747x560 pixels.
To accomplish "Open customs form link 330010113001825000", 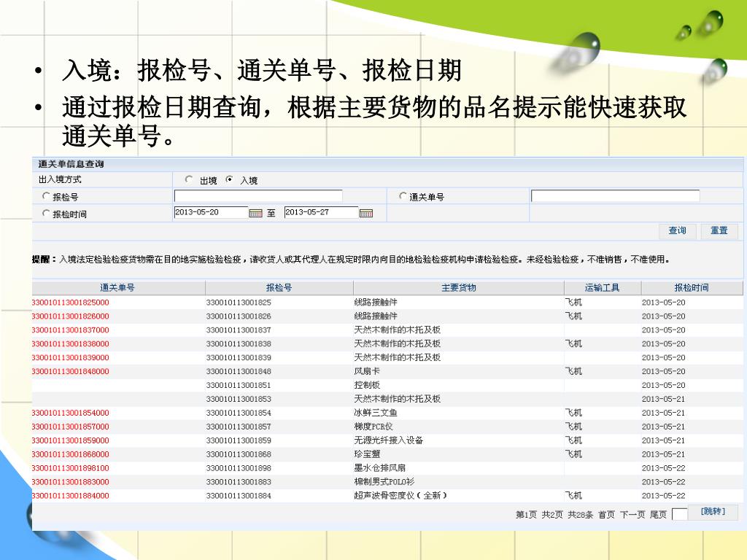I will (71, 303).
